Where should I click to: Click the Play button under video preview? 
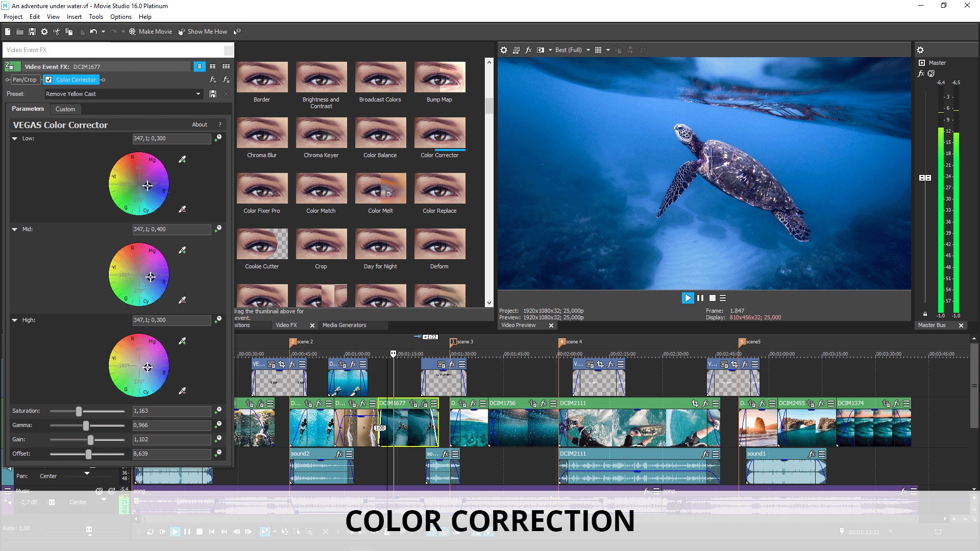click(688, 298)
